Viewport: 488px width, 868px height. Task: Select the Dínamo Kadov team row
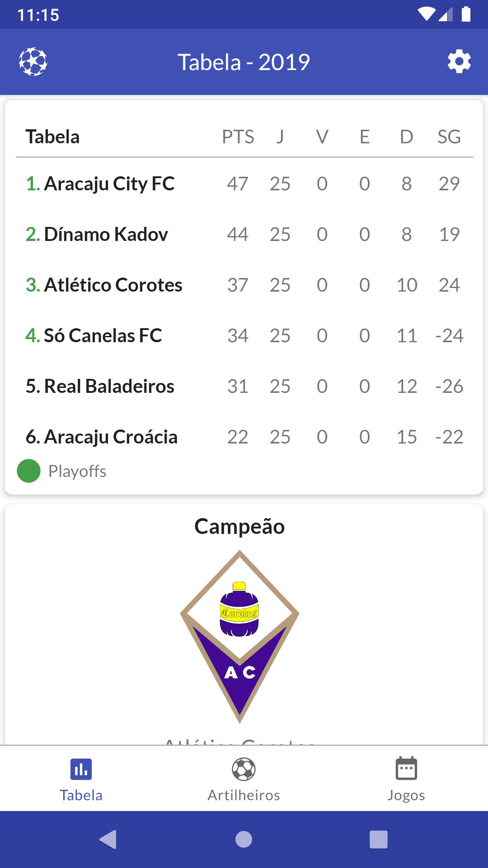coord(244,234)
